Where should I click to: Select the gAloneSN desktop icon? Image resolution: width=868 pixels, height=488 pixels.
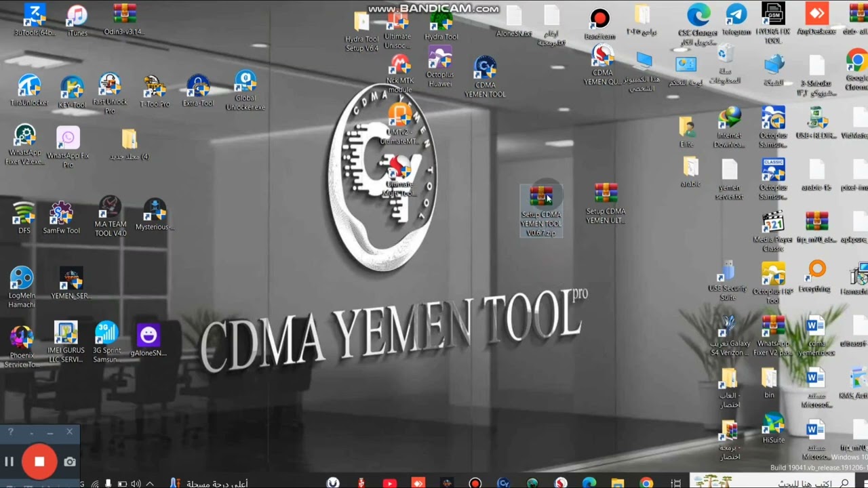click(148, 340)
